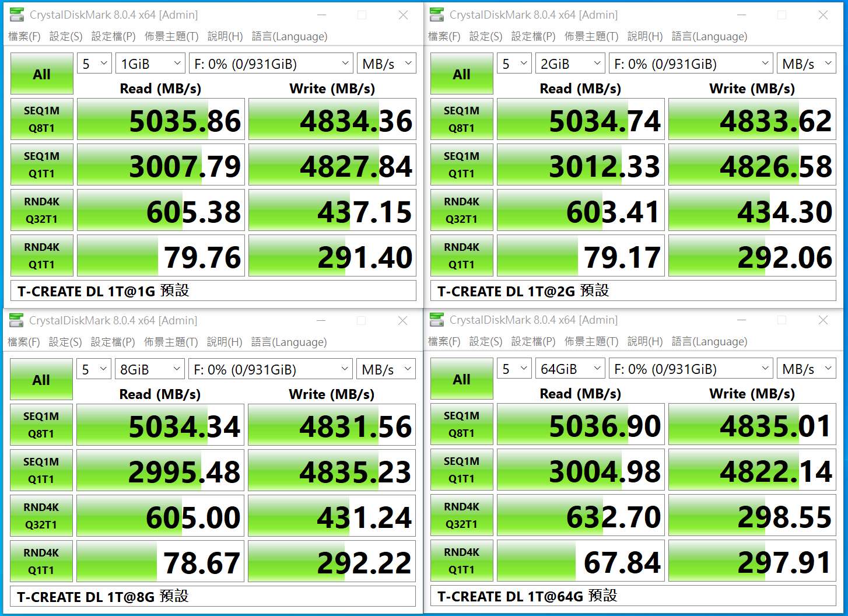Viewport: 848px width, 616px height.
Task: Start RND4K Q32T1 test in the 64GiB window
Action: 462,516
